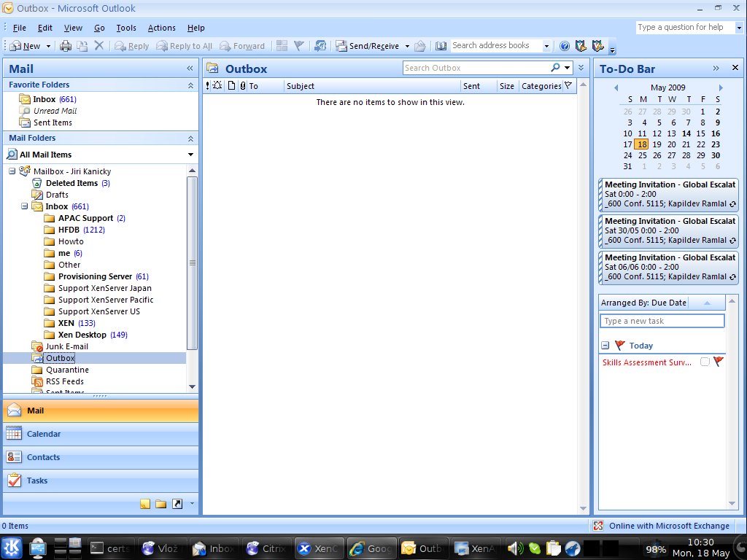747x560 pixels.
Task: Open the Drafts folder
Action: coord(50,195)
